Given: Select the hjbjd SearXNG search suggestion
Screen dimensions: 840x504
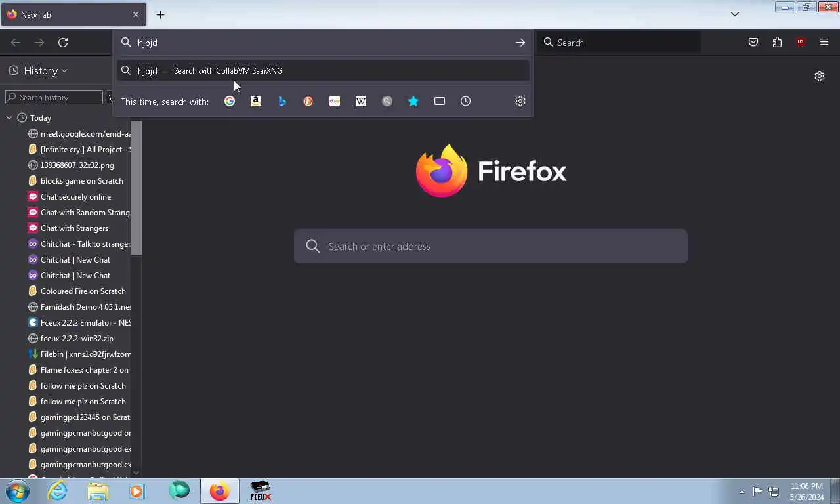Looking at the screenshot, I should [x=323, y=71].
